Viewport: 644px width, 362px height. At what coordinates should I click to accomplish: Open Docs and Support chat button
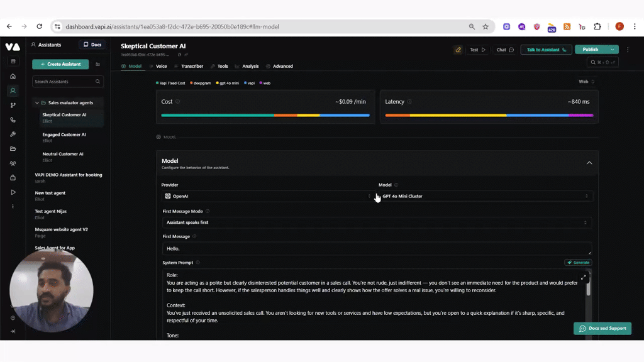click(x=602, y=328)
